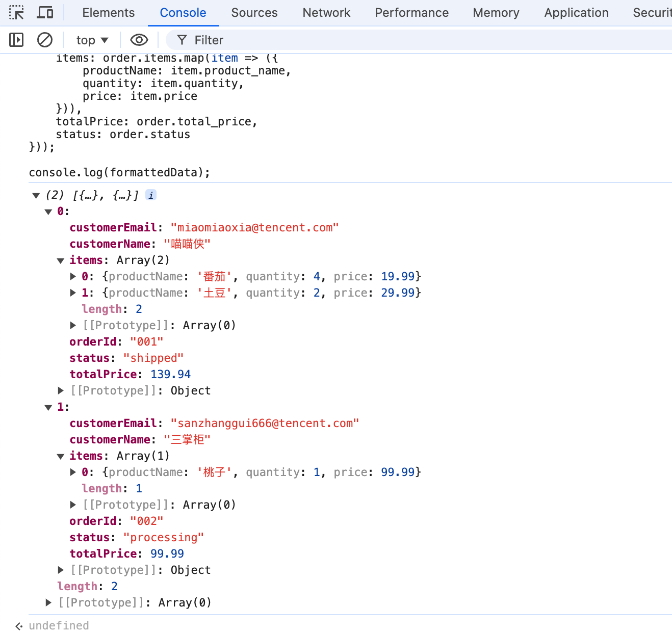Click the orderId "002" value
672x633 pixels.
click(x=147, y=521)
